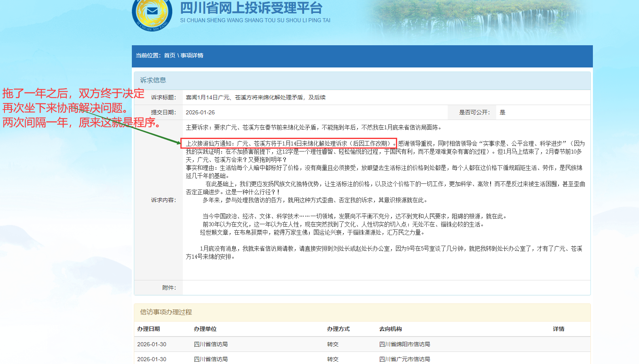
Task: Click the red-boxed sentence starting 上次接游仙方通知
Action: pyautogui.click(x=288, y=143)
